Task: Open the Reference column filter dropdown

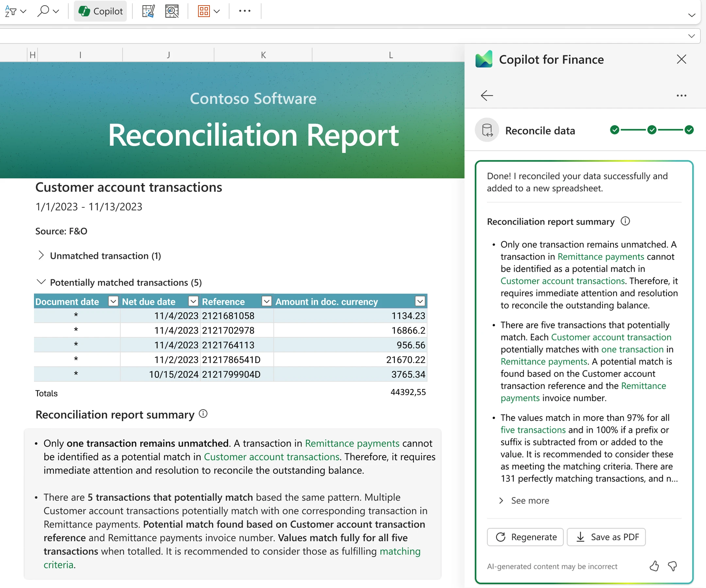Action: pos(267,302)
